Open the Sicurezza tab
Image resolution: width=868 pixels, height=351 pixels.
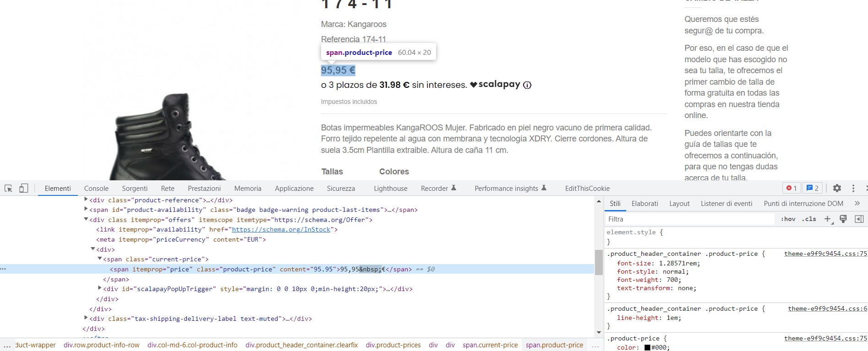click(x=341, y=189)
